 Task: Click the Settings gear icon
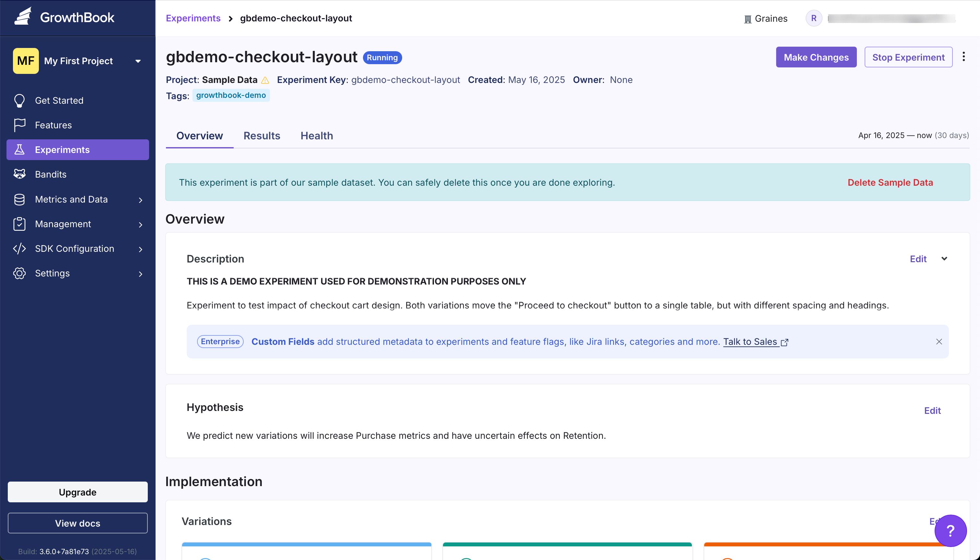tap(19, 273)
